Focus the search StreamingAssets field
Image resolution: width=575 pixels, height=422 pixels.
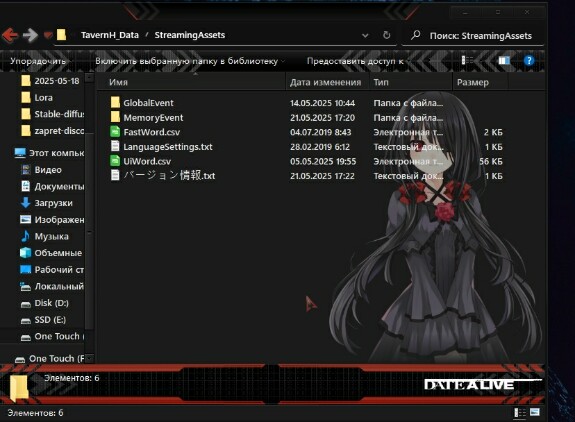[473, 36]
